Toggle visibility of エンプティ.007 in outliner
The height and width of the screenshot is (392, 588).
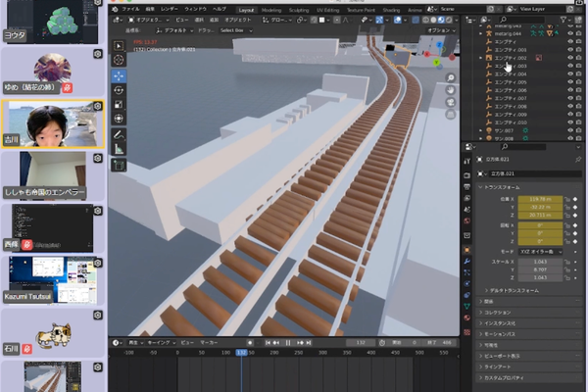coord(570,98)
